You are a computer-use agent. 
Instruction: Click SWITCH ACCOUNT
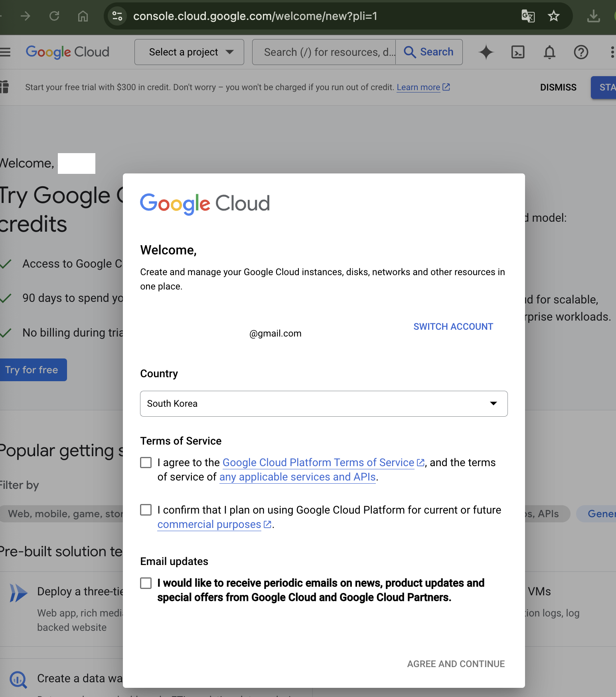(x=453, y=327)
